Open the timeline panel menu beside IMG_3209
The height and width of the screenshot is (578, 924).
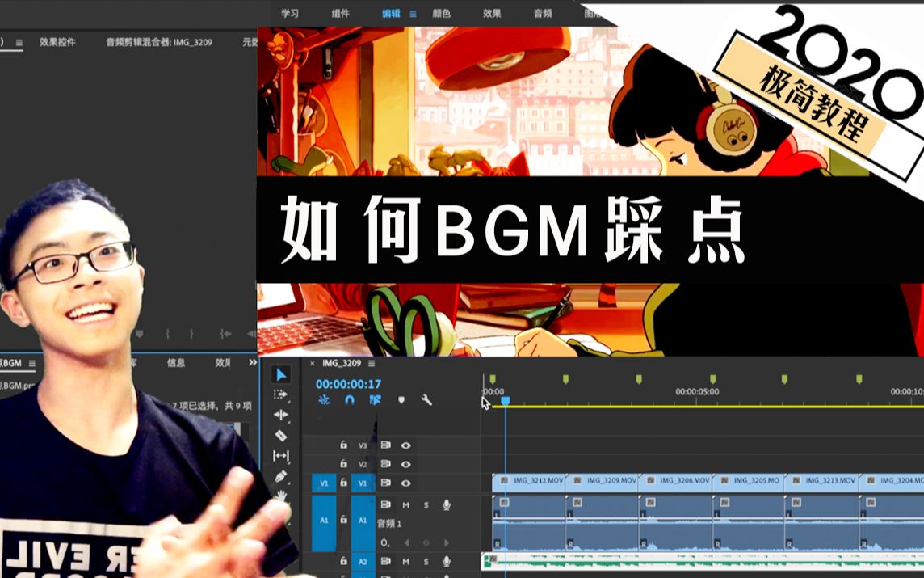(371, 365)
